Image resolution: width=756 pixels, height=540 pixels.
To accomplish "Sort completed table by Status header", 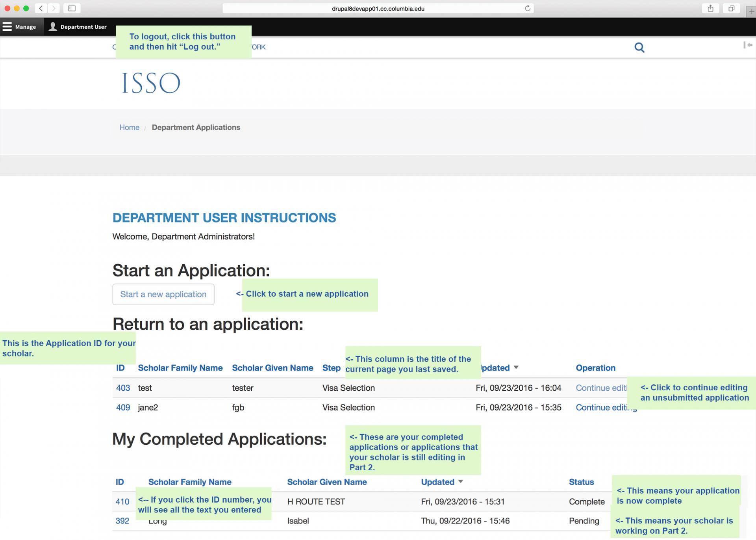I will [x=581, y=482].
